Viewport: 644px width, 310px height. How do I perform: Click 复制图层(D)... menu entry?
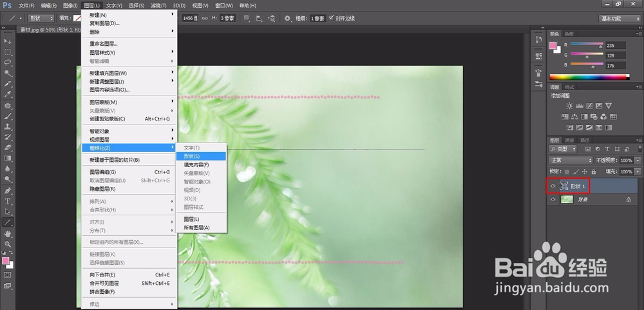point(129,23)
